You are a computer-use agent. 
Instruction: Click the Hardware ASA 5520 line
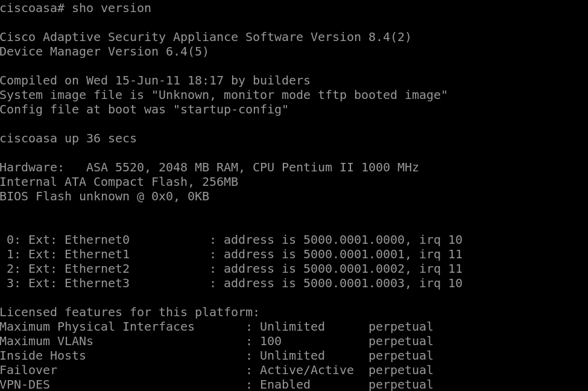click(209, 167)
